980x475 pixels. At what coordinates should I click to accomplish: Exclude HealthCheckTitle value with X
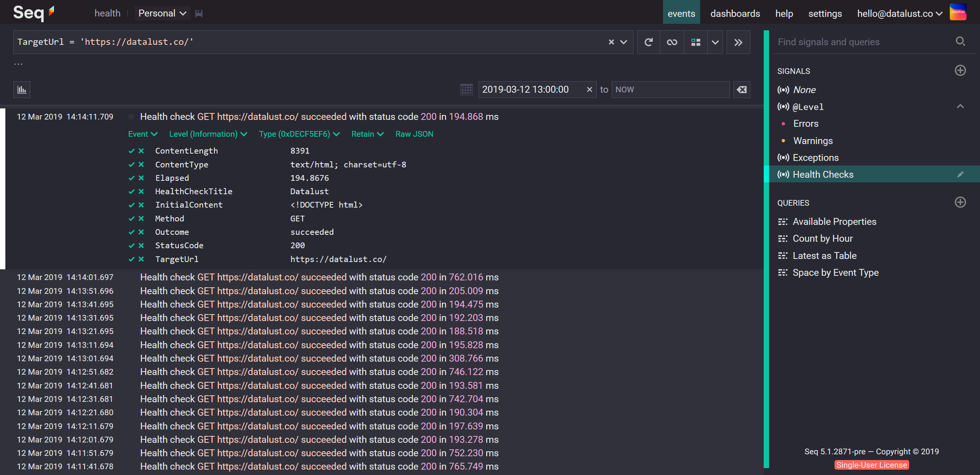pyautogui.click(x=141, y=192)
